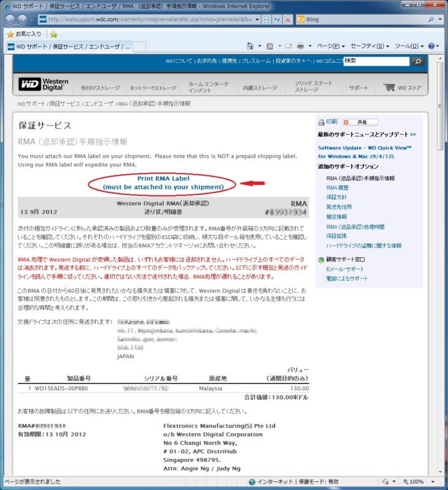The width and height of the screenshot is (448, 490).
Task: Click the Refresh icon in address bar
Action: pyautogui.click(x=277, y=20)
